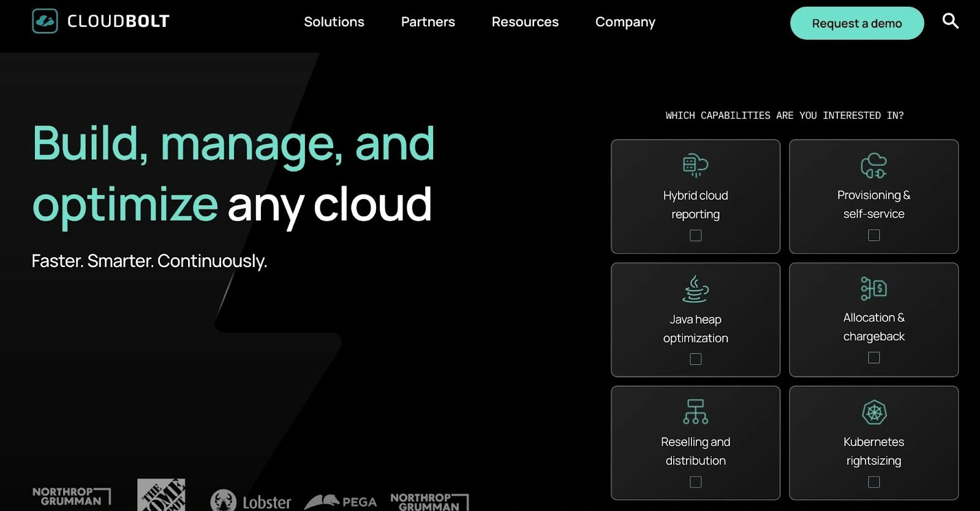Click the Allocation & chargeback icon
Image resolution: width=980 pixels, height=511 pixels.
pyautogui.click(x=873, y=288)
